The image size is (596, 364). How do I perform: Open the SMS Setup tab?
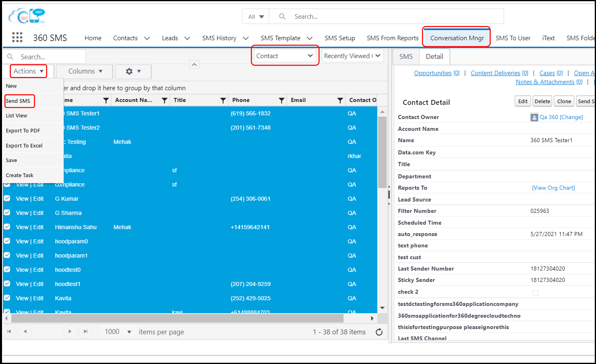(340, 38)
